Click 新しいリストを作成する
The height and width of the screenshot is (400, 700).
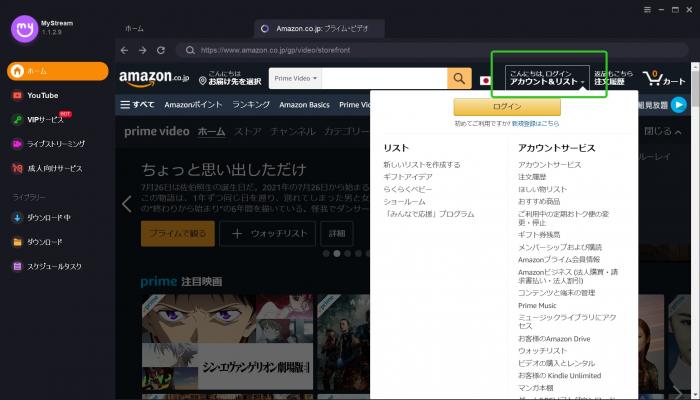coord(422,165)
